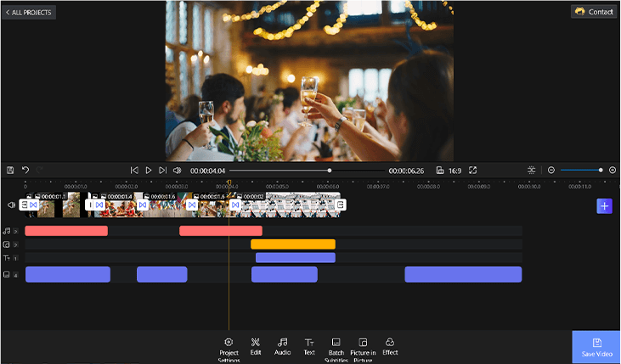This screenshot has height=364, width=621.
Task: Select the second subtitle block
Action: [x=162, y=274]
